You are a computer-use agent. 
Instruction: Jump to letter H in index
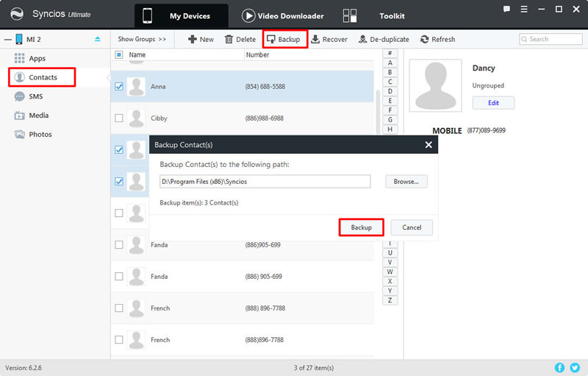click(x=390, y=129)
